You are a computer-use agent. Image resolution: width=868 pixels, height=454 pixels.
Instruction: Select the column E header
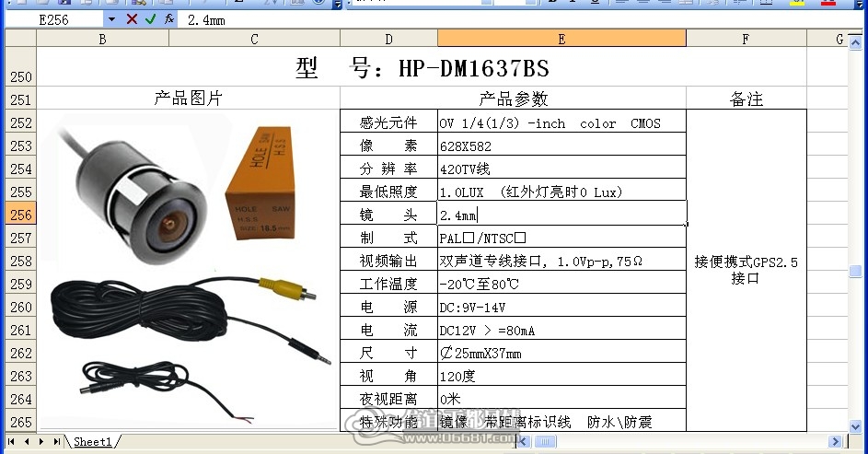pos(561,39)
